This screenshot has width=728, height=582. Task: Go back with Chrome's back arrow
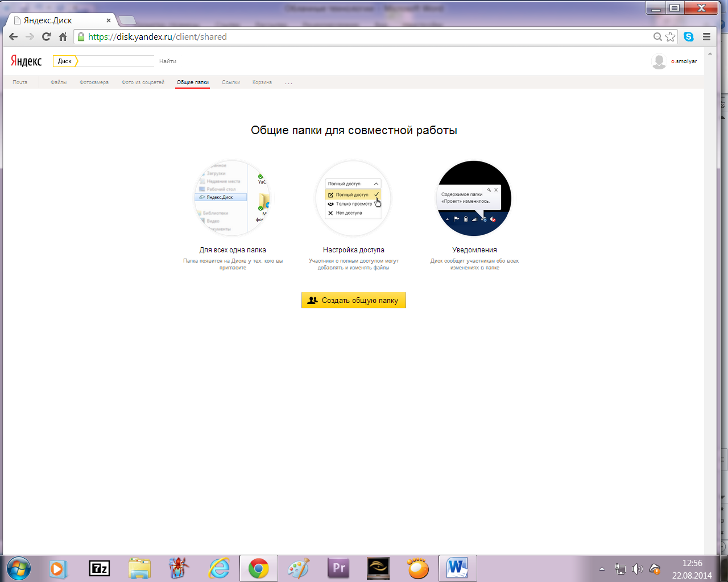point(14,36)
